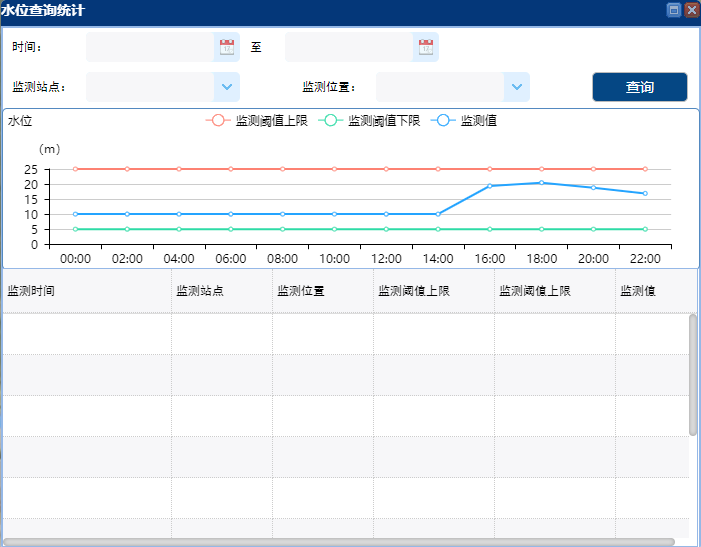The image size is (701, 547).
Task: Click the 监测值 data point at 22:00
Action: tap(645, 194)
